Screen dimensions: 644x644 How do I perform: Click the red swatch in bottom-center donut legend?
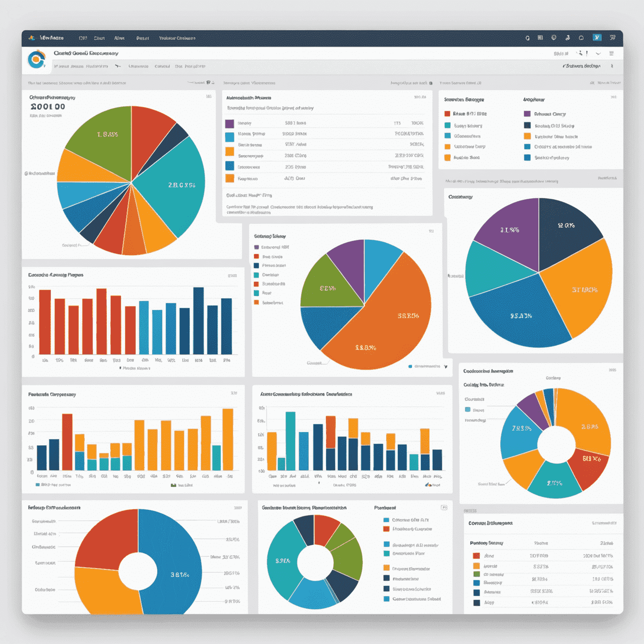[387, 529]
